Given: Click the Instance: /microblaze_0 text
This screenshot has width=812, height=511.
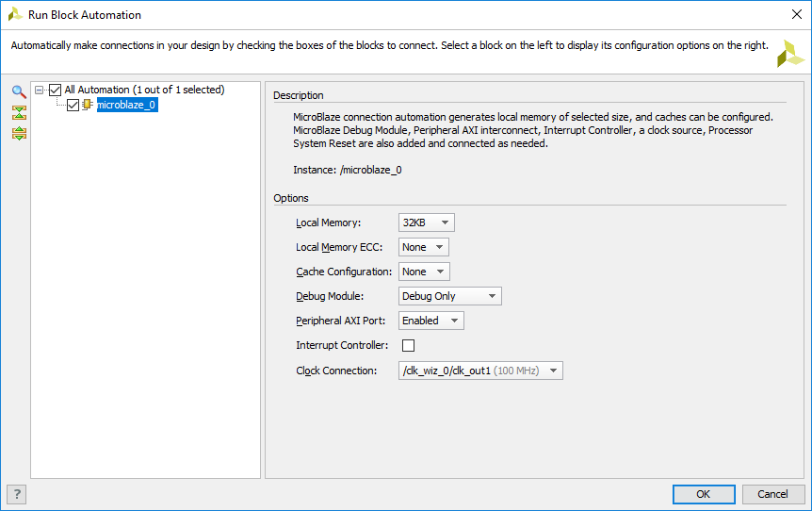Looking at the screenshot, I should point(348,170).
